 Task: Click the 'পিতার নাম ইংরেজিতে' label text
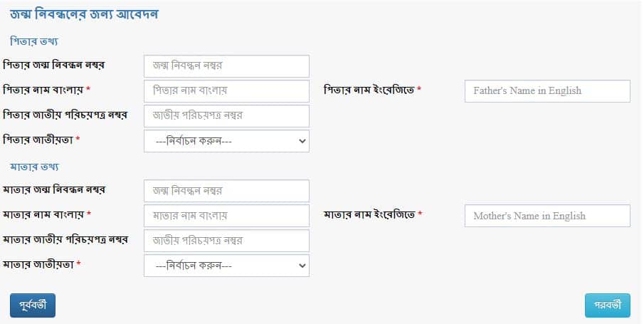coord(369,90)
